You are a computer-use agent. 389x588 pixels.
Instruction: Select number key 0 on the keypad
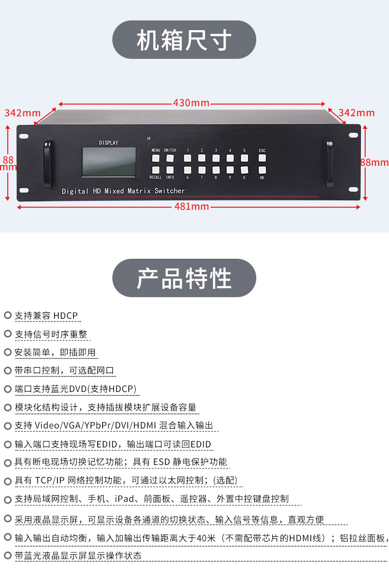pyautogui.click(x=244, y=170)
